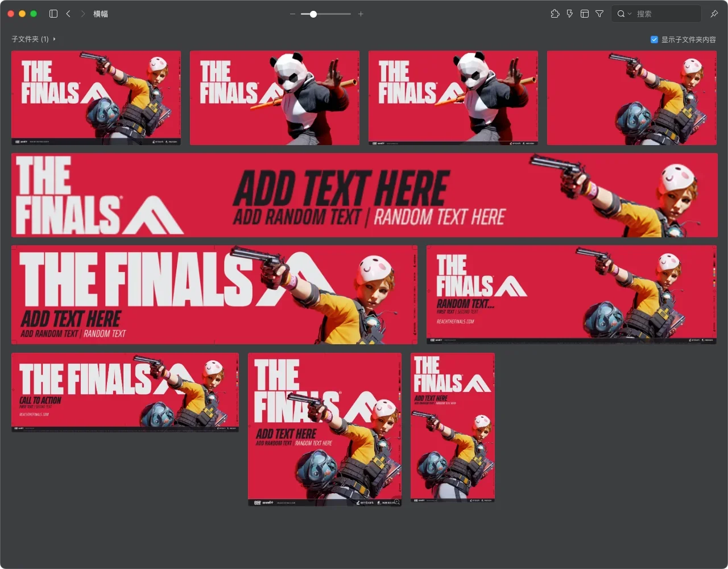Open the filter funnel icon

tap(599, 14)
